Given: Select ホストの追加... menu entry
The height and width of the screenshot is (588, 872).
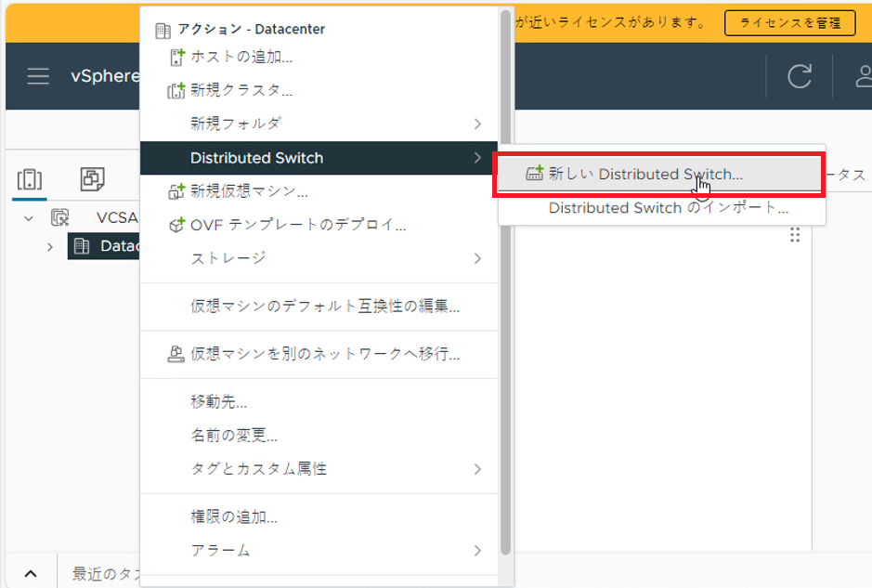Looking at the screenshot, I should 319,57.
